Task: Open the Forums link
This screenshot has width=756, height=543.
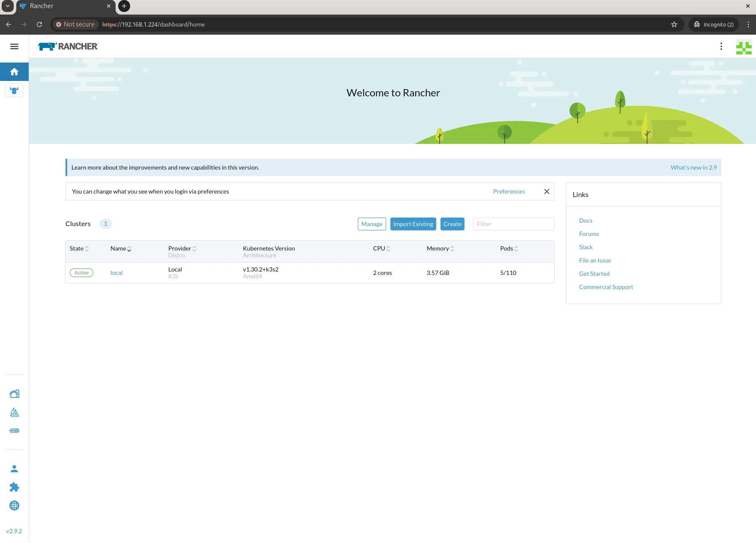Action: [x=589, y=234]
